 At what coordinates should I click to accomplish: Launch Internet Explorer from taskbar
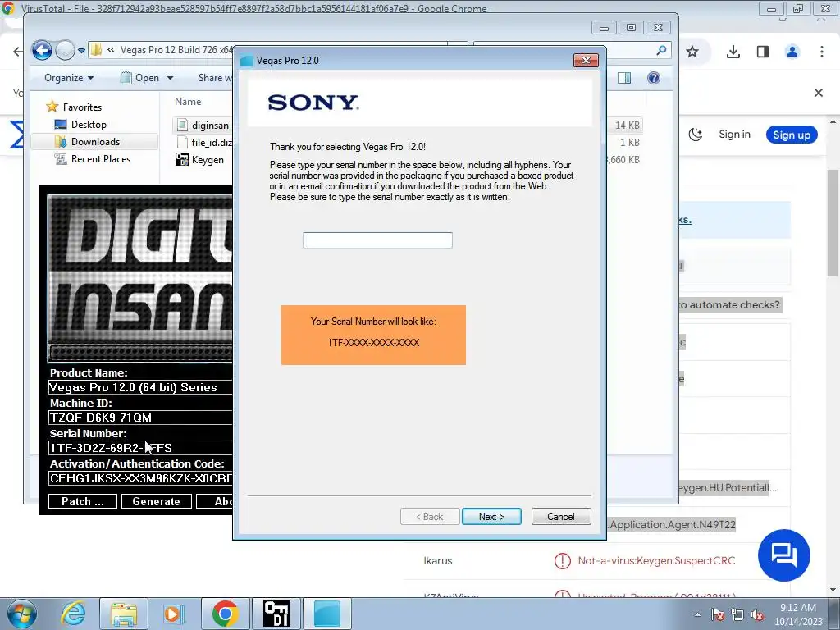pos(73,614)
